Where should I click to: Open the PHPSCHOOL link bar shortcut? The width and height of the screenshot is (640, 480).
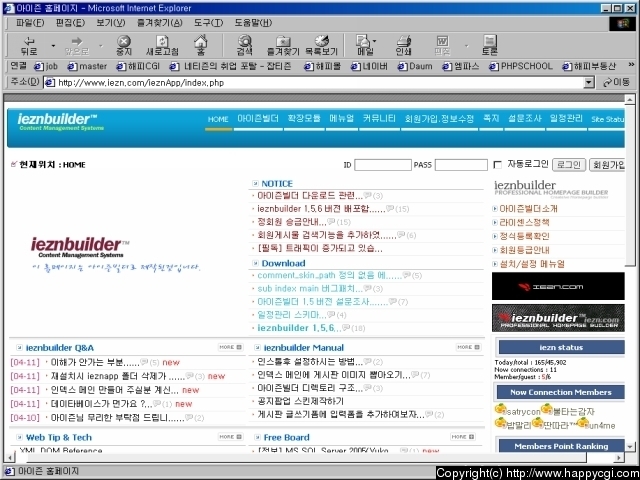(x=521, y=66)
